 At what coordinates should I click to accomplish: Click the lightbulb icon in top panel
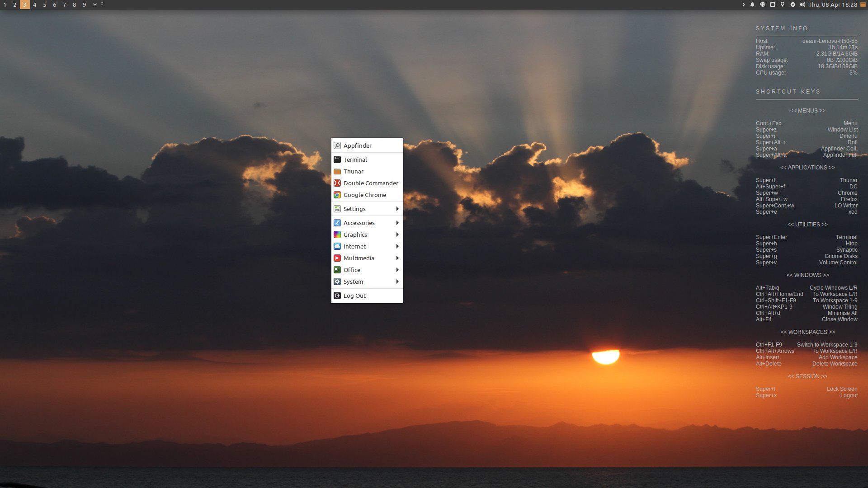point(783,5)
